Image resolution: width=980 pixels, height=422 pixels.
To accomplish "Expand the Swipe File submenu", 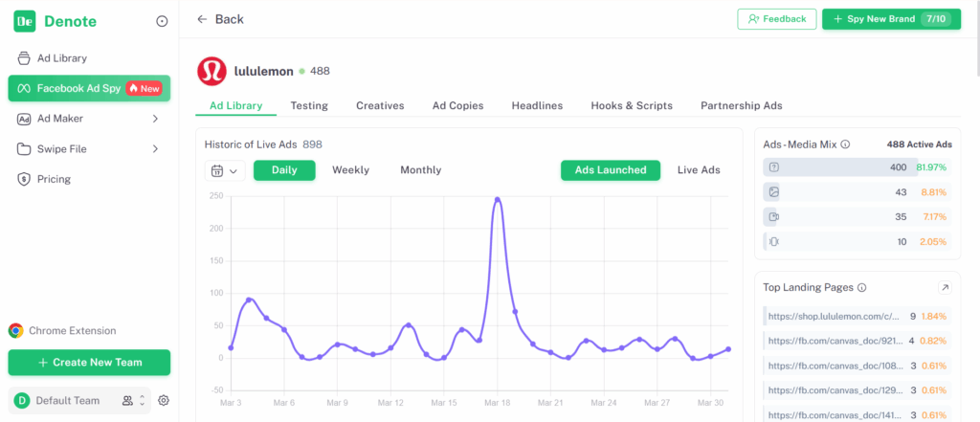I will click(155, 149).
